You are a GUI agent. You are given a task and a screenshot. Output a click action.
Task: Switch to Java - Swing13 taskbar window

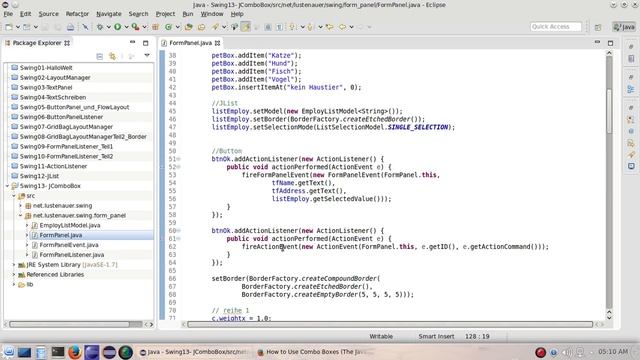(x=194, y=352)
